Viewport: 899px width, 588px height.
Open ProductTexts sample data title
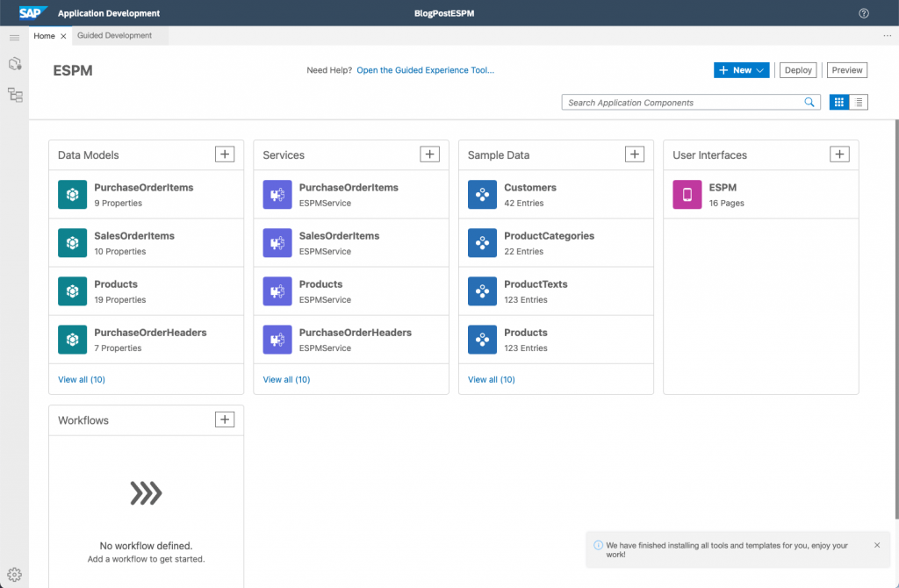(536, 284)
